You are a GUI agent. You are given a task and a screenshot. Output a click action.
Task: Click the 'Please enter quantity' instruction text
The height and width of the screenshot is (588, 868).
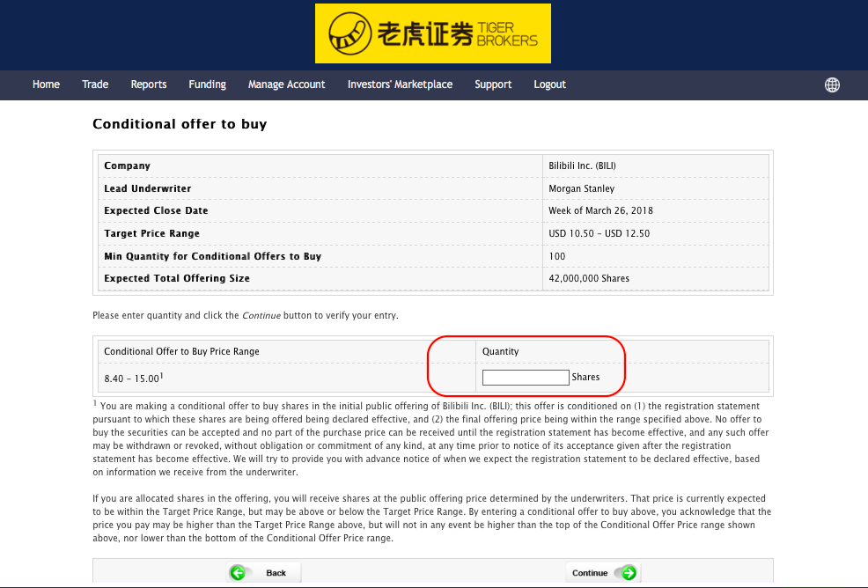(246, 316)
